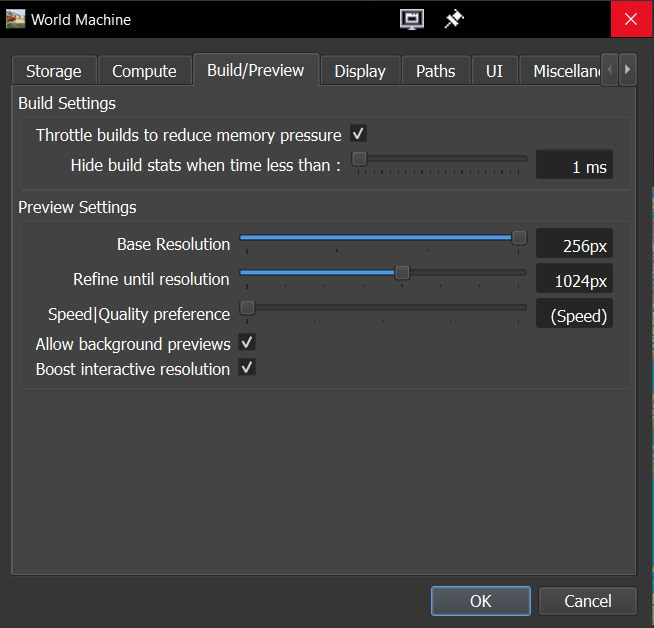Open the Compute tab
The width and height of the screenshot is (654, 628).
(x=144, y=71)
